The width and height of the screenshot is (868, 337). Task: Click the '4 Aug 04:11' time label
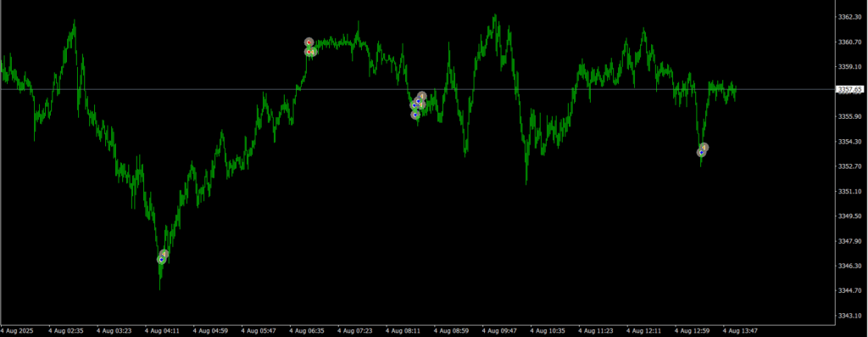(163, 331)
